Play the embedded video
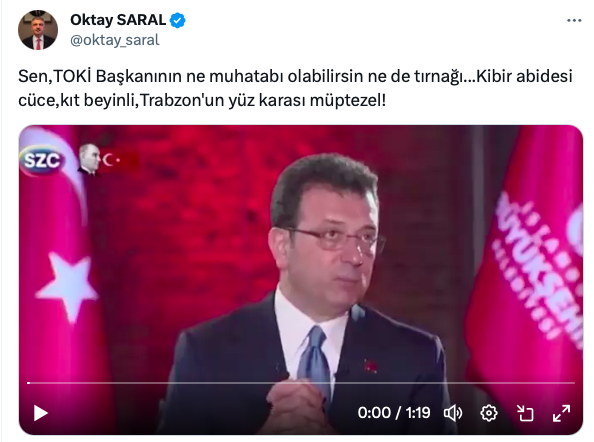Viewport: 594px width, 442px height. (x=41, y=413)
